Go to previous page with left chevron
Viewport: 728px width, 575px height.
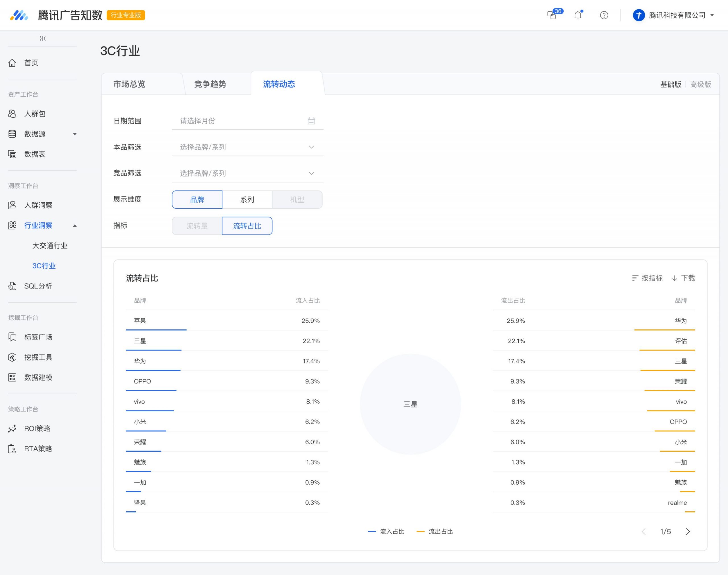tap(644, 532)
